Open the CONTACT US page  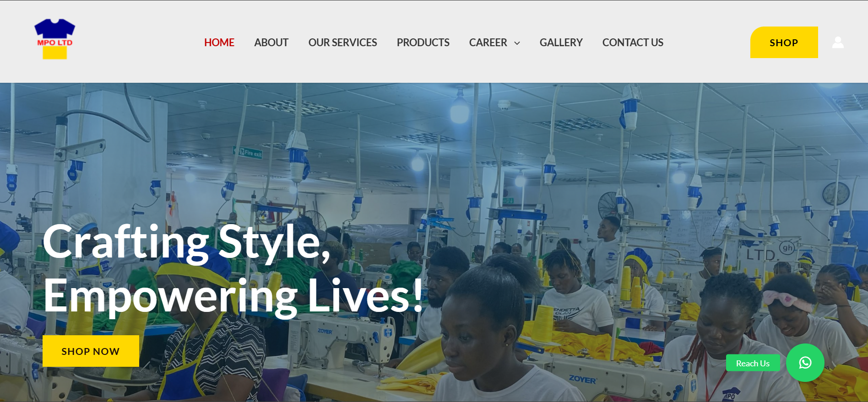click(633, 43)
